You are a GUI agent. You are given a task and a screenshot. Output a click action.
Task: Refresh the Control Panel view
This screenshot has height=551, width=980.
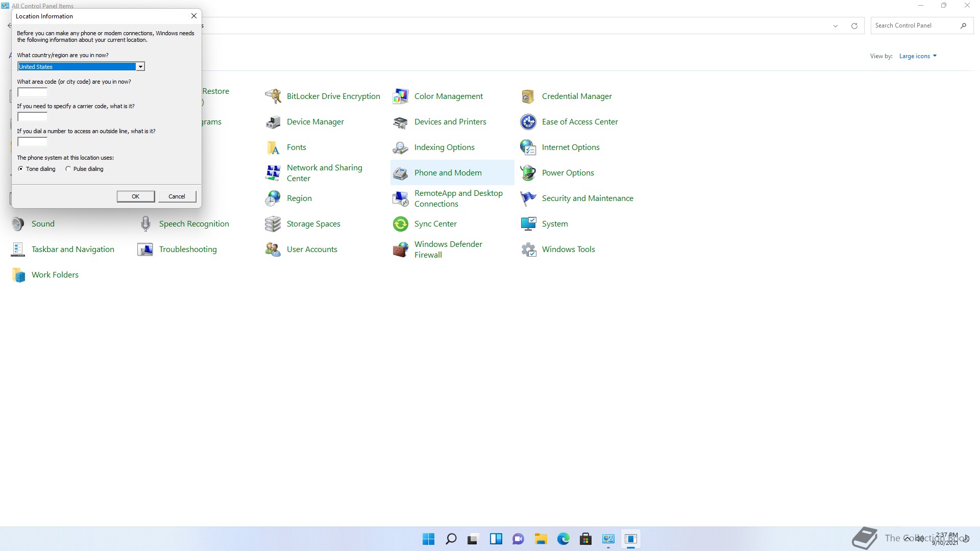[854, 26]
